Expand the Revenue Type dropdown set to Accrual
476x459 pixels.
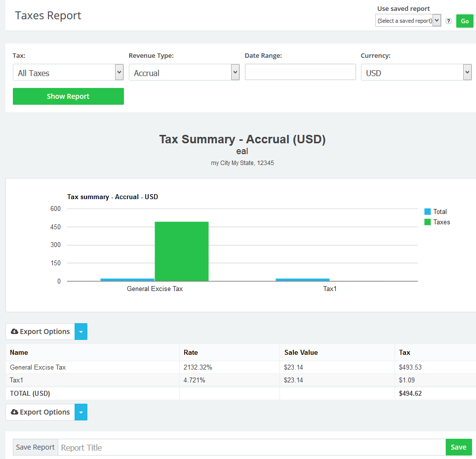pyautogui.click(x=184, y=73)
